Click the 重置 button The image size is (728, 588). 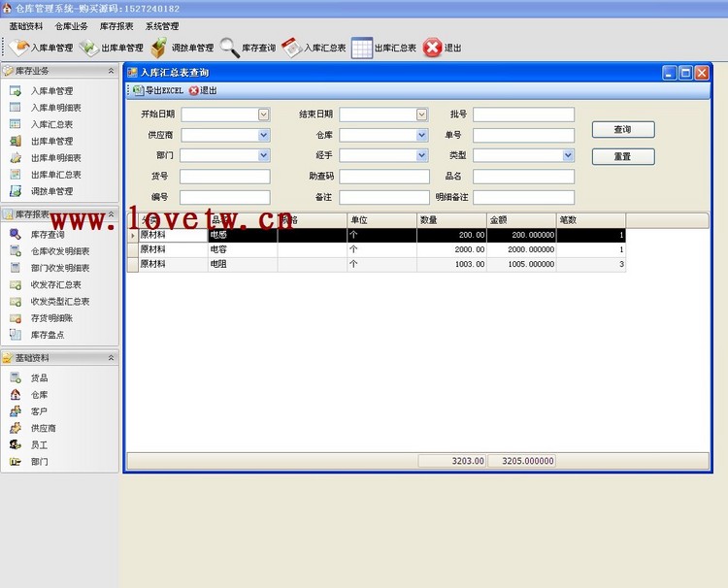[623, 156]
